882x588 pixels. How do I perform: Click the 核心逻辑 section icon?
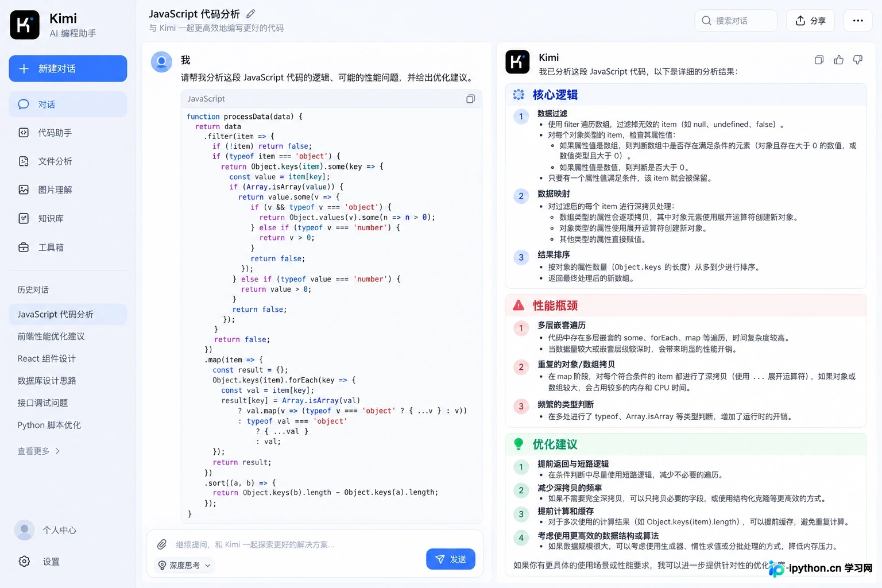519,95
